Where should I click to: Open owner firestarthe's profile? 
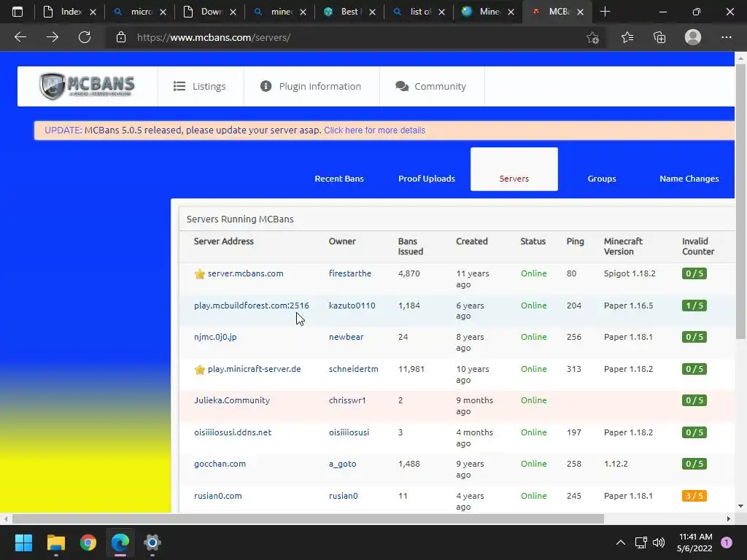click(350, 273)
